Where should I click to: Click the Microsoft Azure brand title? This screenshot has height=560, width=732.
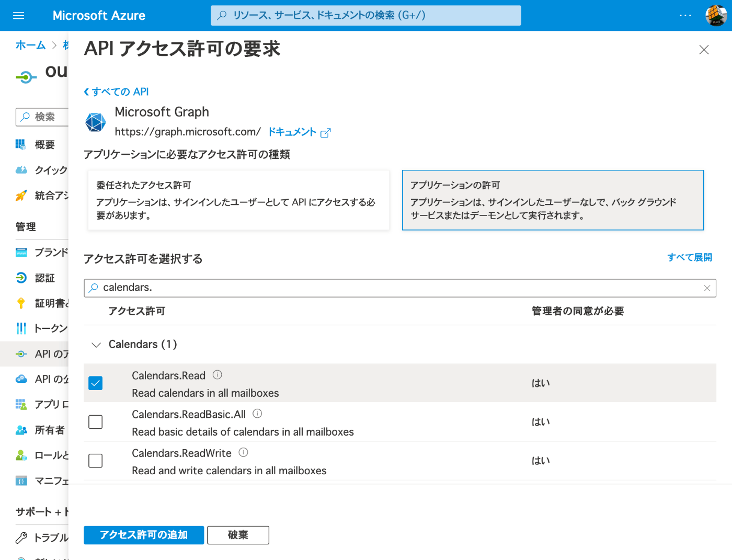[x=99, y=16]
